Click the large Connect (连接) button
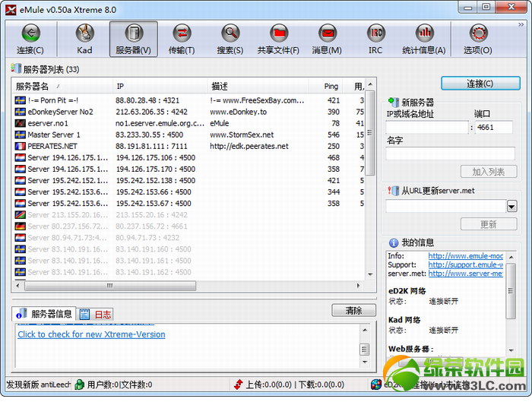Image resolution: width=532 pixels, height=402 pixels. coord(480,83)
